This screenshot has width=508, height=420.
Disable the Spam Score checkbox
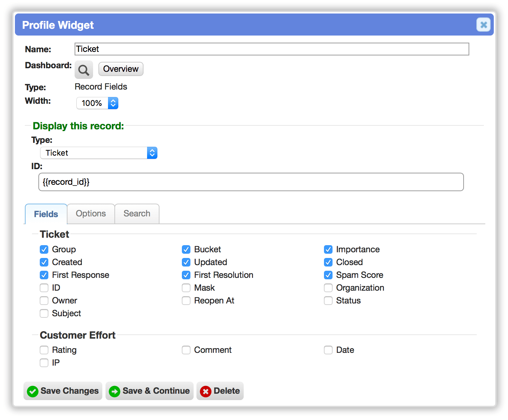coord(328,275)
